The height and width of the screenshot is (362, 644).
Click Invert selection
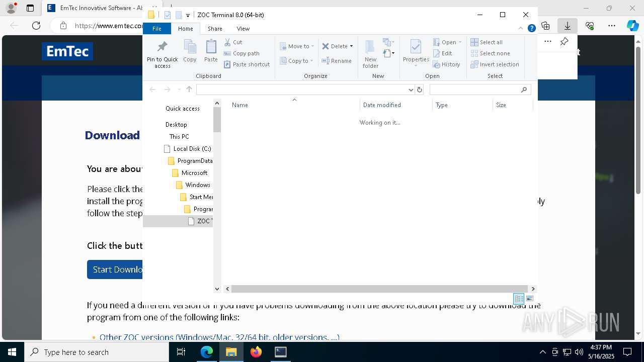[495, 64]
